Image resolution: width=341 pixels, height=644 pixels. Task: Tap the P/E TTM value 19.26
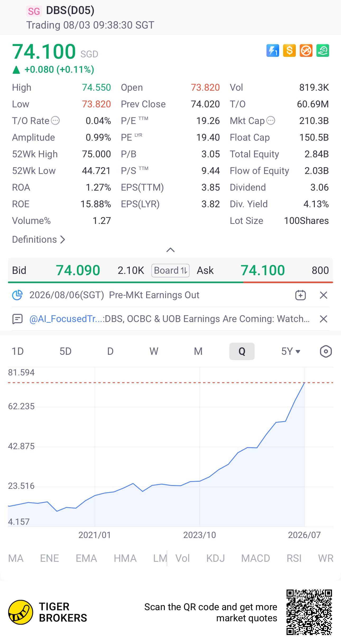click(x=208, y=121)
